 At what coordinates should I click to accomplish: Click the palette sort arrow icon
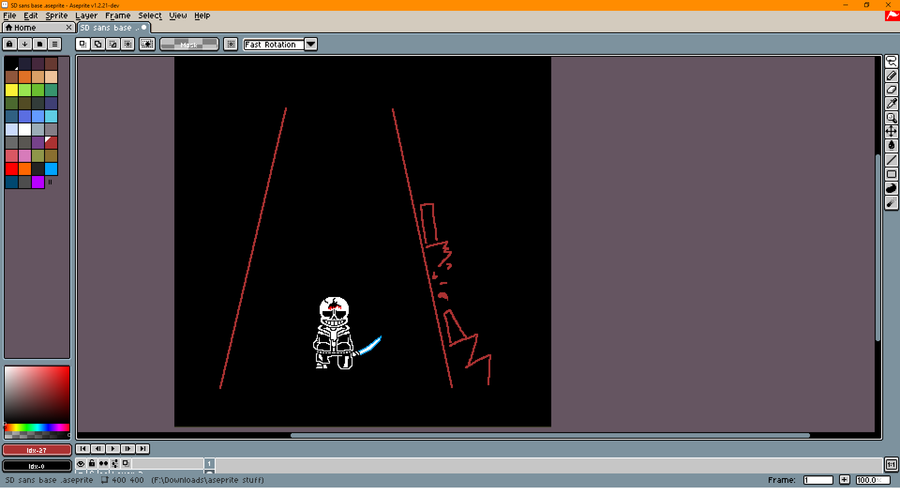click(x=25, y=44)
